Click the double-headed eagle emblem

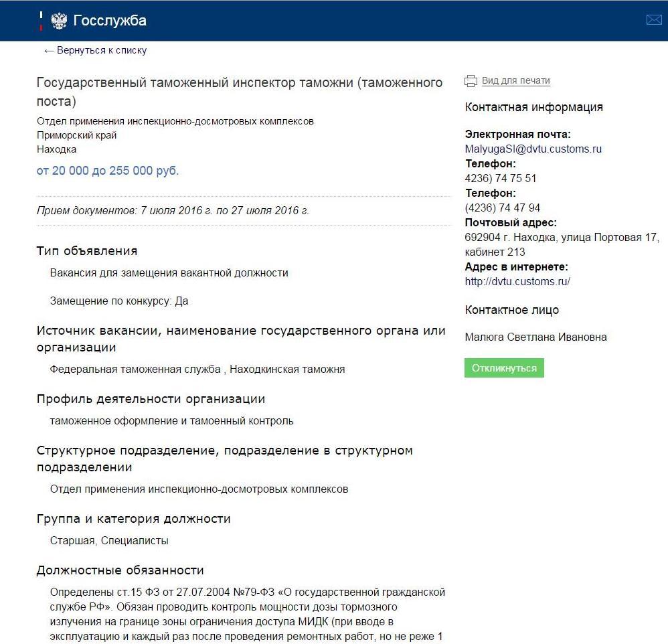59,21
